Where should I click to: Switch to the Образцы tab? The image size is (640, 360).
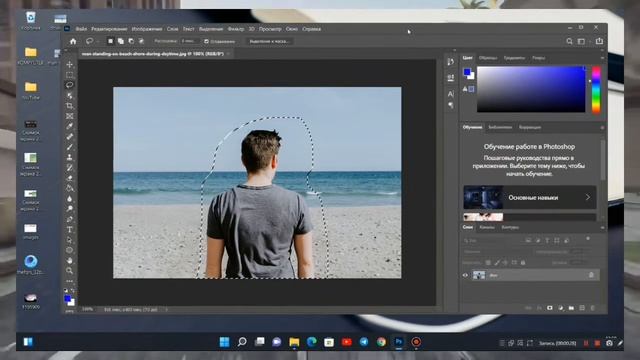coord(488,58)
